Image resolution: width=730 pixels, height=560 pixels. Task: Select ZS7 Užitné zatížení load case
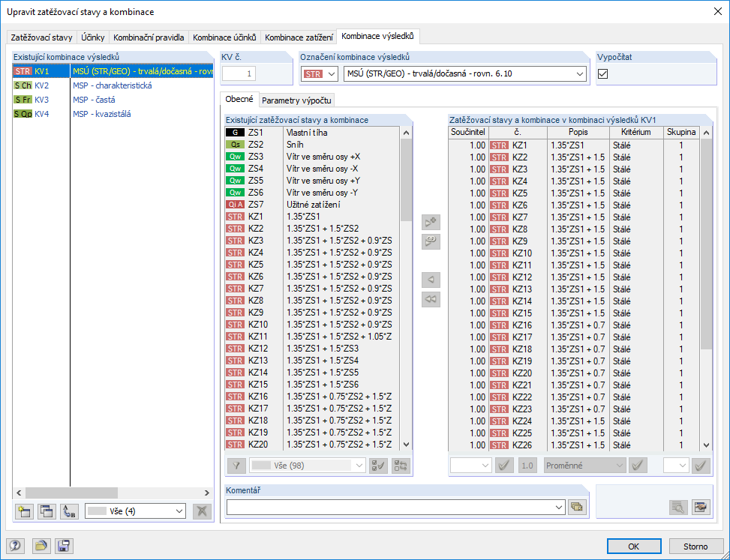[312, 205]
